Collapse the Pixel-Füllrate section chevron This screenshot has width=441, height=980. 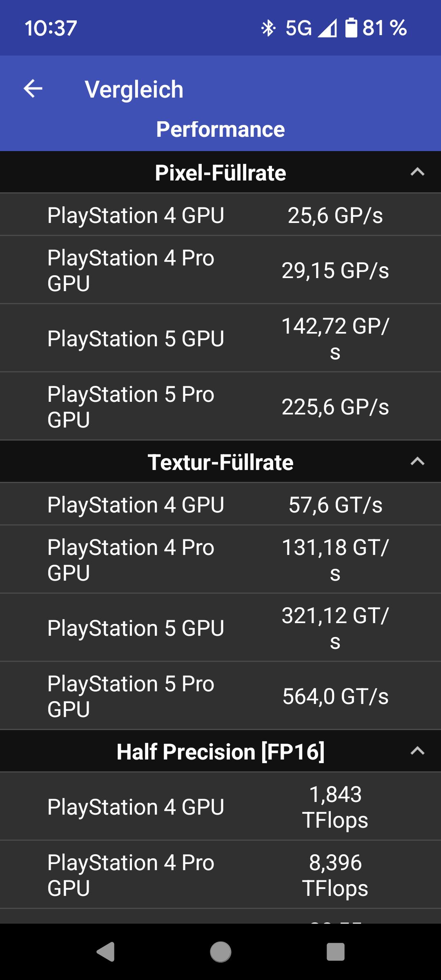pos(417,172)
